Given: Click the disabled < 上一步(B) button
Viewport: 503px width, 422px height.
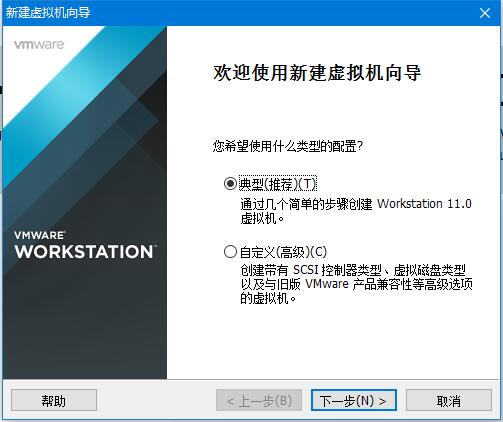Looking at the screenshot, I should [x=259, y=400].
